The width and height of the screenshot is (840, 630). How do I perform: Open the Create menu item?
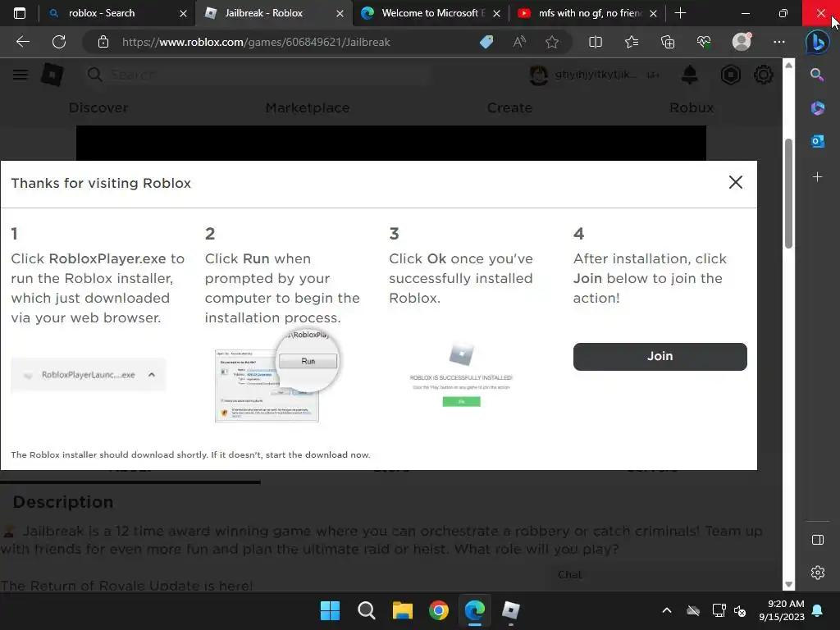pyautogui.click(x=509, y=107)
